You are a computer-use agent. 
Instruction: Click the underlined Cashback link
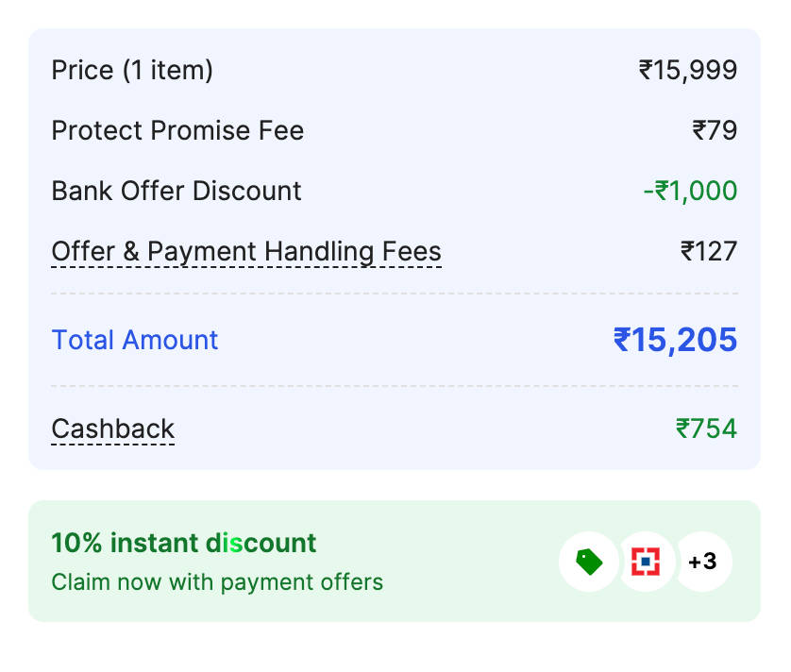(x=113, y=429)
